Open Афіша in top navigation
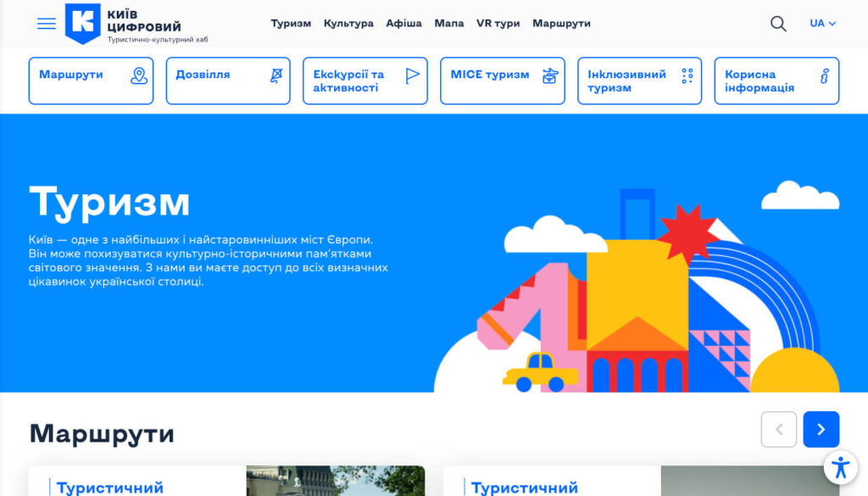The image size is (868, 496). (403, 24)
